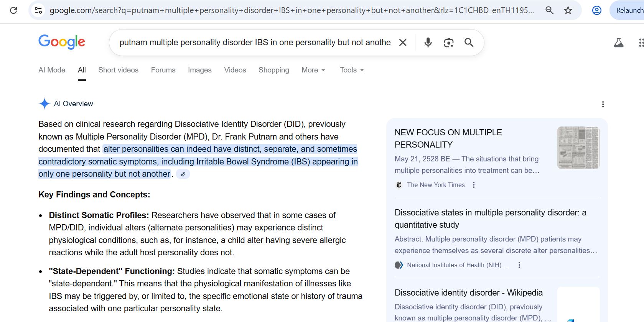Viewport: 644px width, 322px height.
Task: Bookmark this page with the star icon
Action: [568, 10]
